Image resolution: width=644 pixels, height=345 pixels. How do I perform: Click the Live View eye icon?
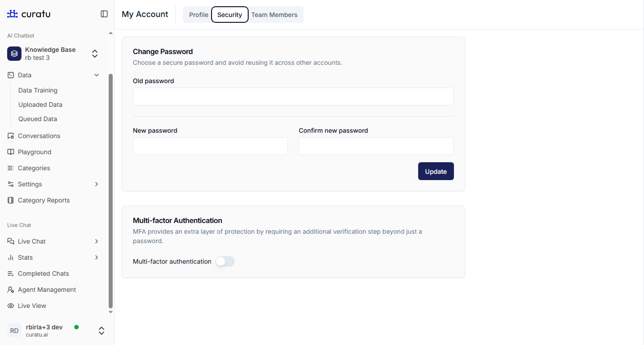pyautogui.click(x=11, y=305)
